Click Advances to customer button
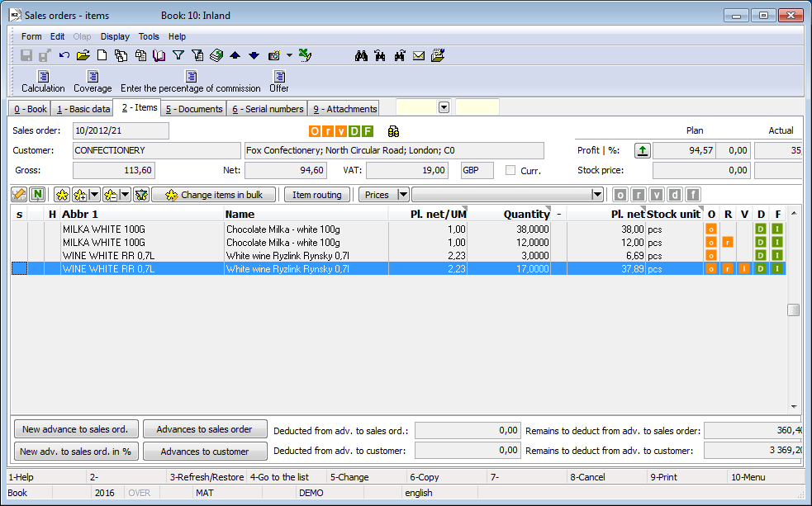Image resolution: width=812 pixels, height=506 pixels. coord(205,452)
